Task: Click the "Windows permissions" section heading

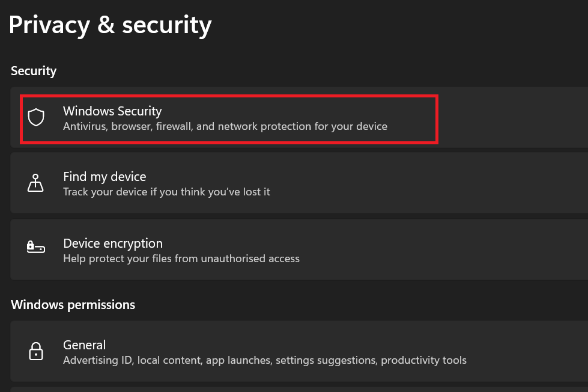Action: click(73, 305)
